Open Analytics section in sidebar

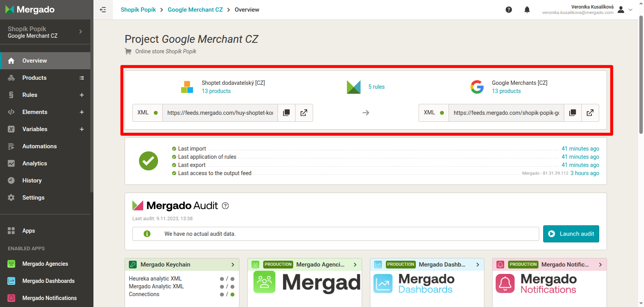point(34,163)
